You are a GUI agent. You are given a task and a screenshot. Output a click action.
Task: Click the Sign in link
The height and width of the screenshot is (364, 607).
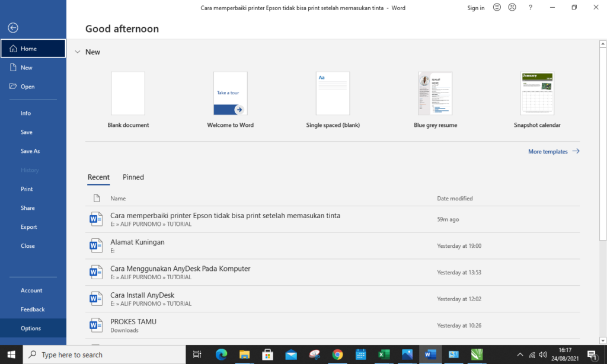(476, 8)
